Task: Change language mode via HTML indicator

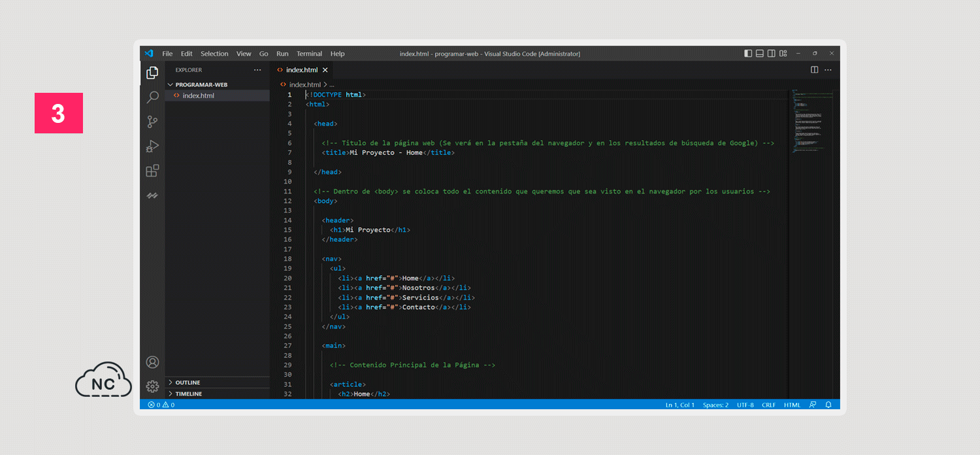Action: pyautogui.click(x=792, y=405)
